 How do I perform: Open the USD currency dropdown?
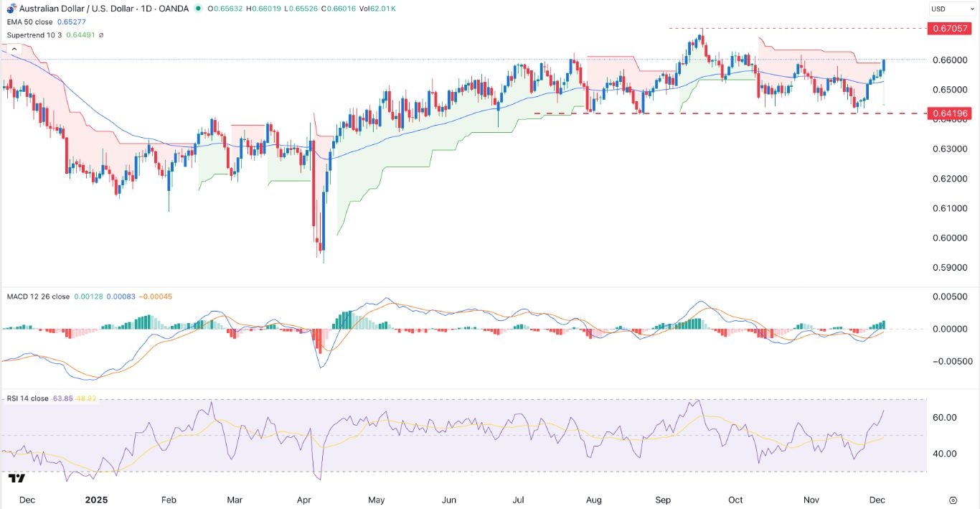coord(952,9)
